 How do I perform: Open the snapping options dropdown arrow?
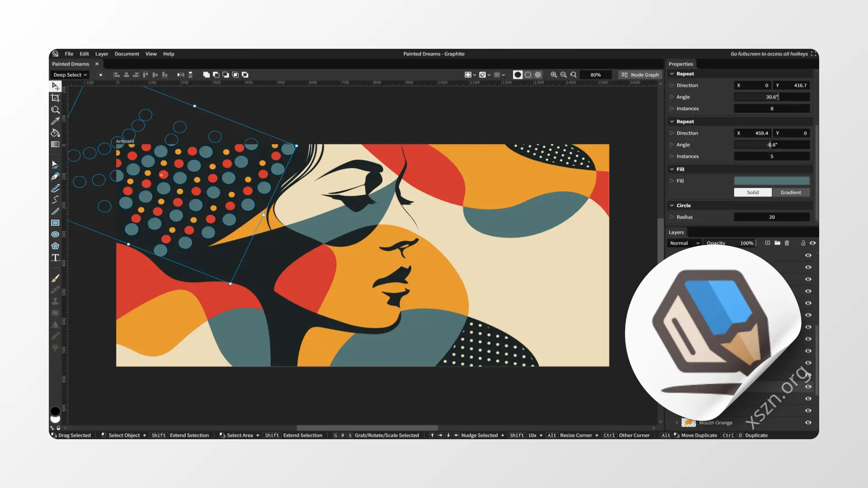(489, 75)
